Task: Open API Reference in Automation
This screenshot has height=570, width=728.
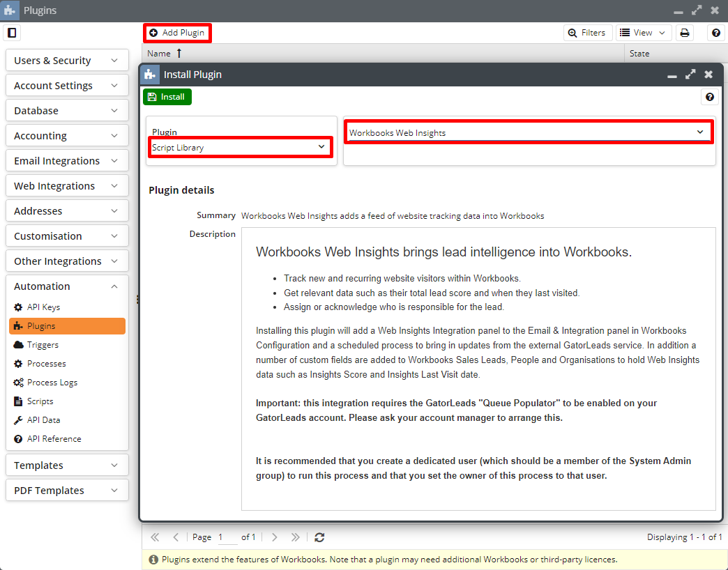Action: [x=67, y=439]
